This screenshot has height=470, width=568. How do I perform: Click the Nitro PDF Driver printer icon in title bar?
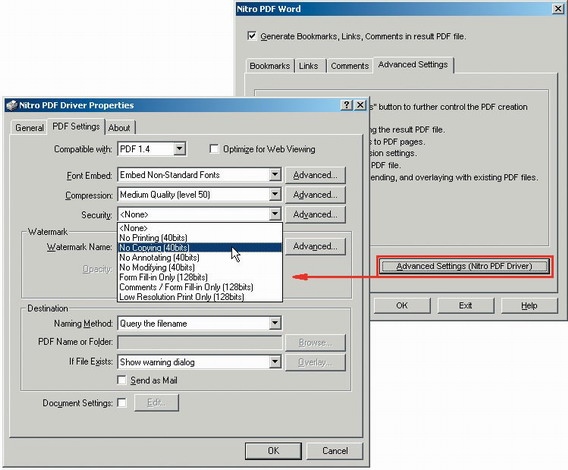(12, 105)
